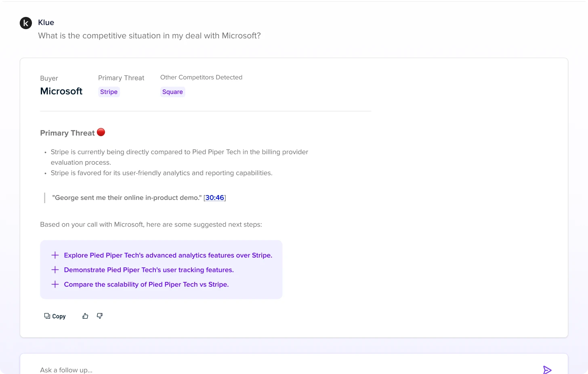This screenshot has height=374, width=588.
Task: Click the 'Based on your call with Microsoft' sentence
Action: [x=151, y=225]
